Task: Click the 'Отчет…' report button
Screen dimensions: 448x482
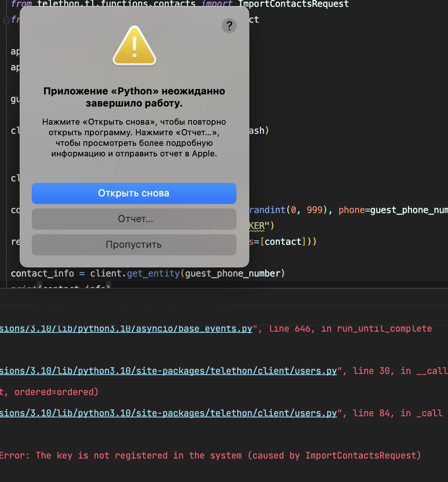Action: point(134,219)
